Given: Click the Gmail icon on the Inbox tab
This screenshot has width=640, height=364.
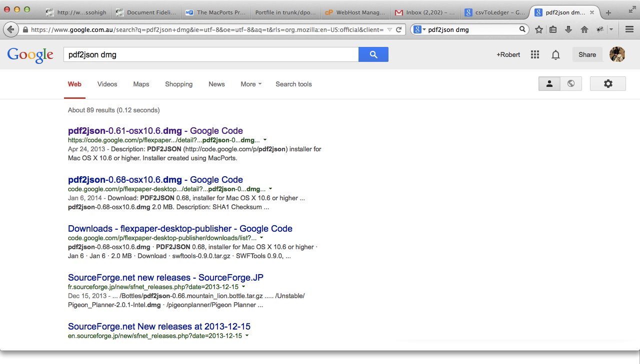Looking at the screenshot, I should [x=399, y=12].
